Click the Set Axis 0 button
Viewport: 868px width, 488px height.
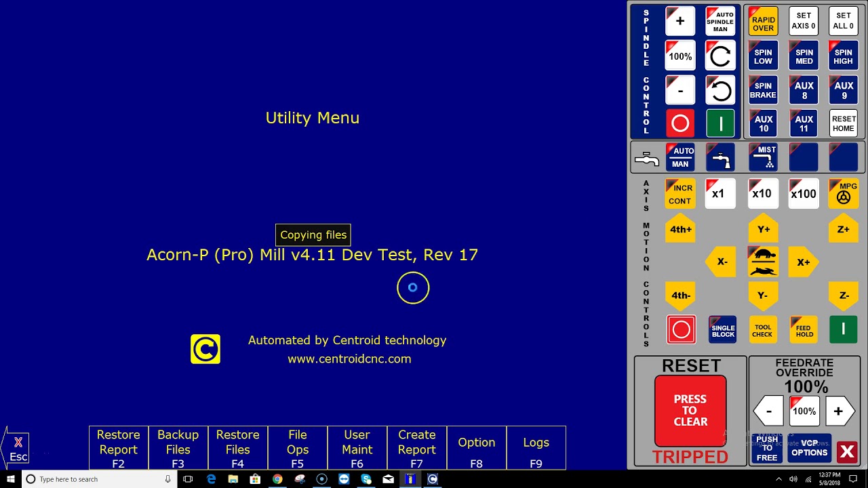click(x=804, y=22)
